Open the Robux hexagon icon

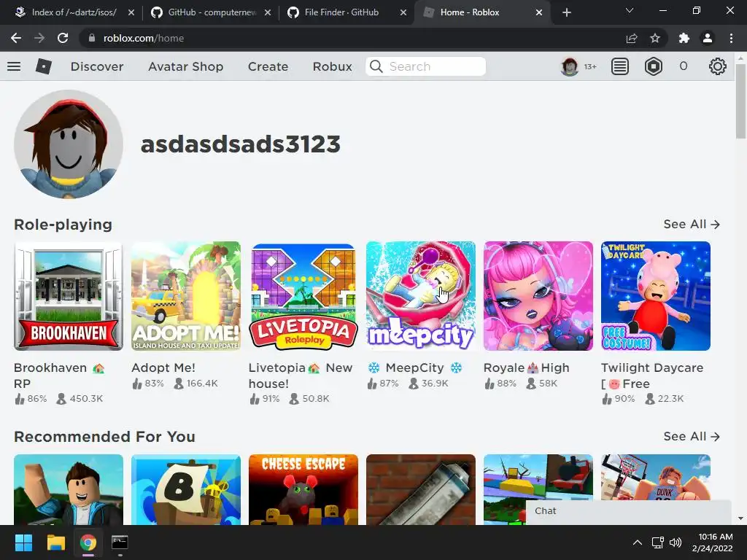click(653, 66)
